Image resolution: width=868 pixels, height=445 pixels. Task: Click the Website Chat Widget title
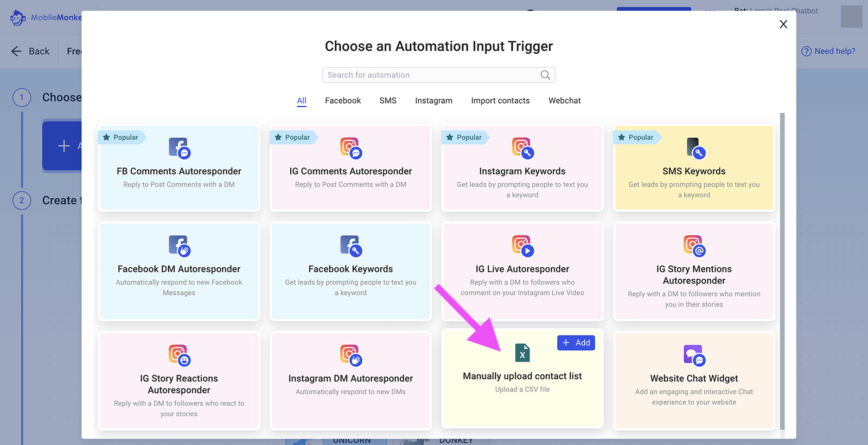[694, 378]
